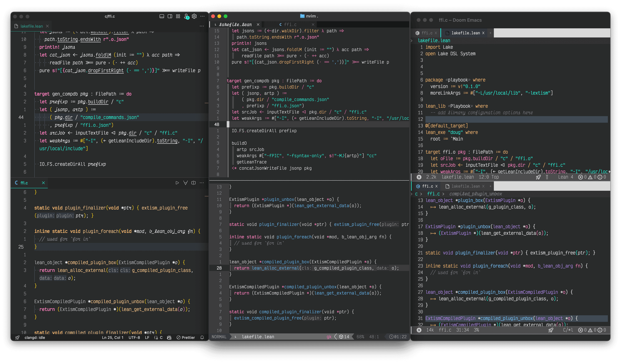Open Accounts icon with badge in VS Code
This screenshot has height=364, width=621.
(x=186, y=16)
